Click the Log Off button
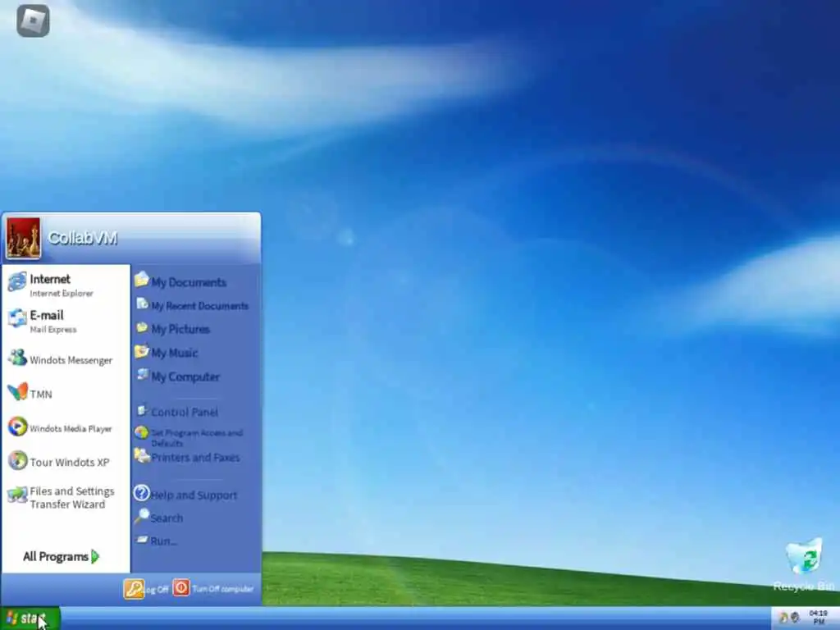This screenshot has height=630, width=840. coord(146,589)
